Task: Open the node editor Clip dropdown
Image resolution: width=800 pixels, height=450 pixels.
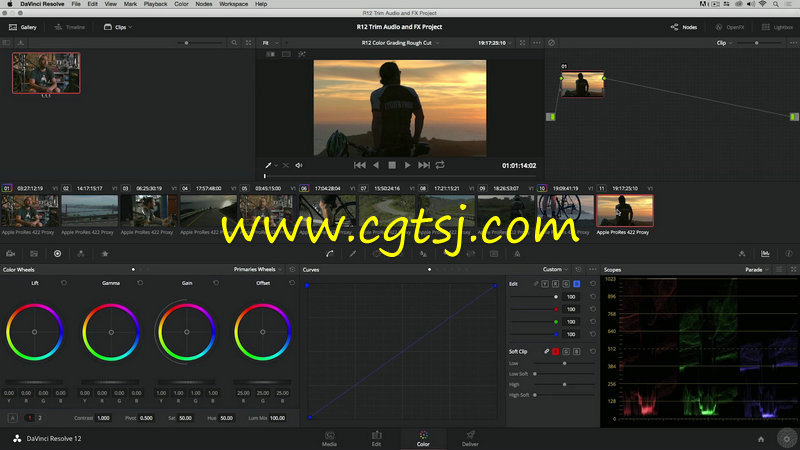Action: point(724,43)
